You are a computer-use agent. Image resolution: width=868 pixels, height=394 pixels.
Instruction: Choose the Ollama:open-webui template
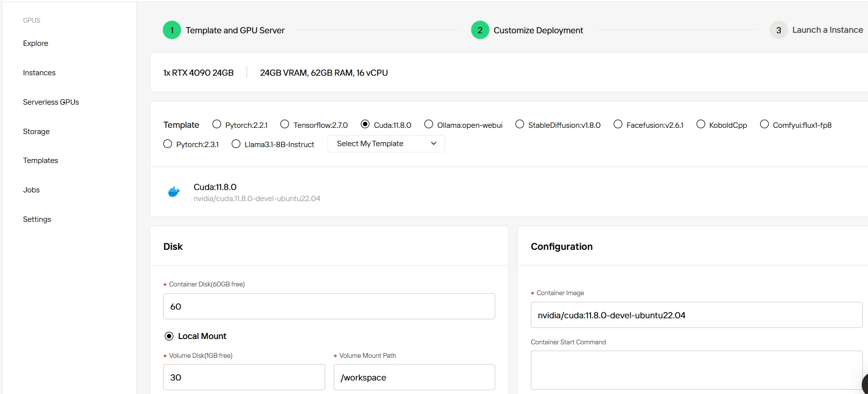click(429, 124)
